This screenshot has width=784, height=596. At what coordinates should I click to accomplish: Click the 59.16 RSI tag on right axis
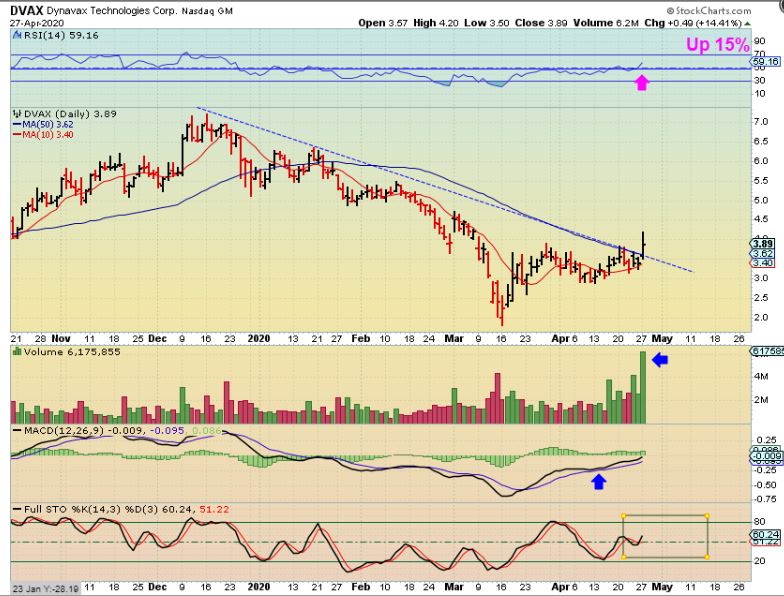pyautogui.click(x=765, y=62)
